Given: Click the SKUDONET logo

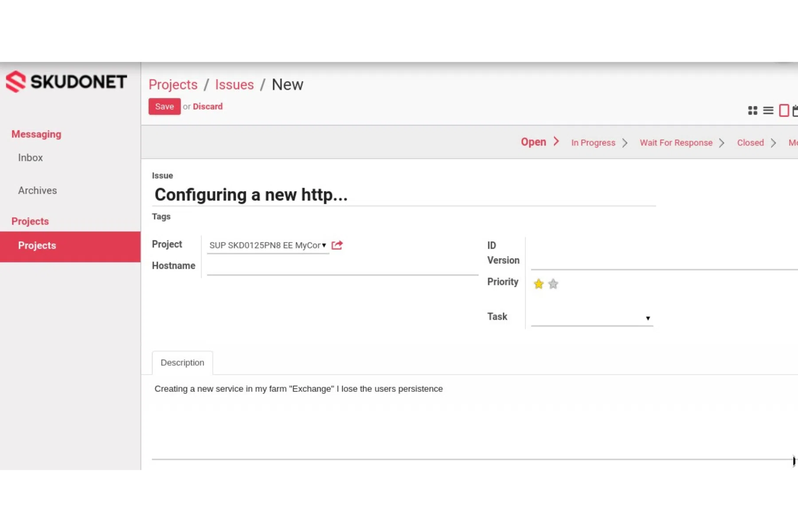Looking at the screenshot, I should 66,82.
